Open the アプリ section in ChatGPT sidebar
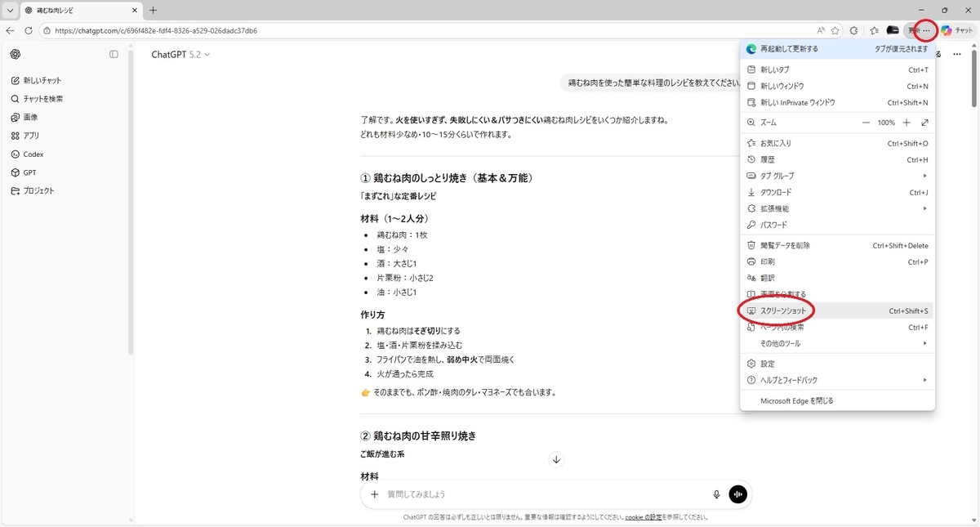 tap(34, 135)
